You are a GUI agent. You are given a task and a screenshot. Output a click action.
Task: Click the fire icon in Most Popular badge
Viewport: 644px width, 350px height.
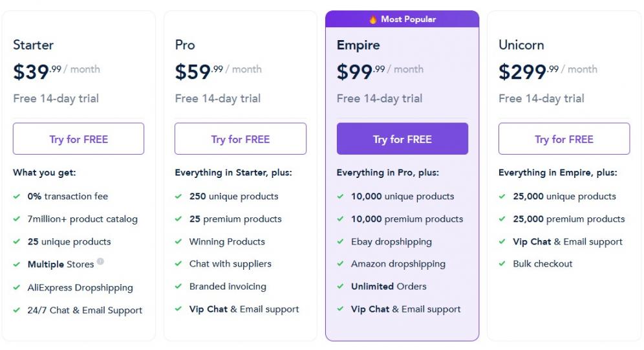click(x=373, y=19)
